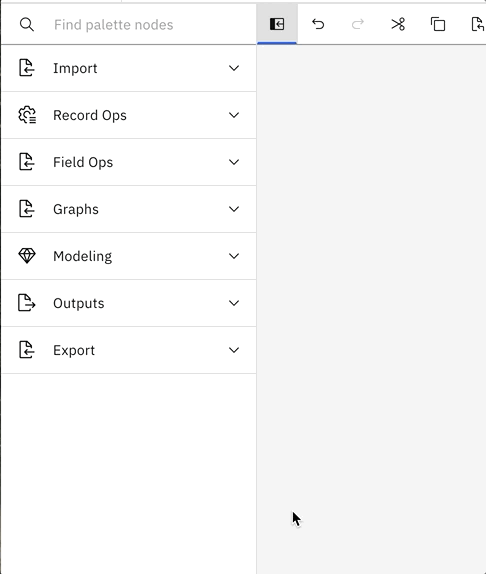The image size is (486, 574).
Task: Click the Record Ops gear icon
Action: [x=27, y=115]
